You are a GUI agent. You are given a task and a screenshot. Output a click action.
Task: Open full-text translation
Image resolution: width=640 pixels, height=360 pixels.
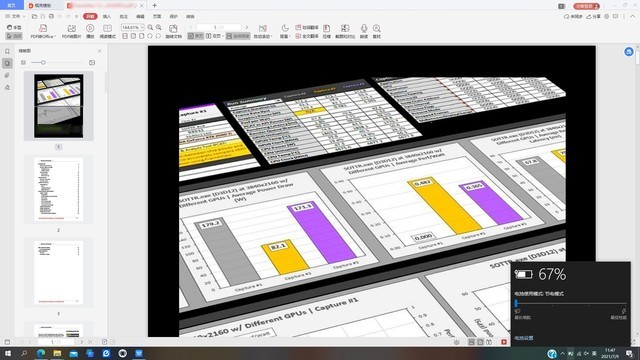click(307, 36)
